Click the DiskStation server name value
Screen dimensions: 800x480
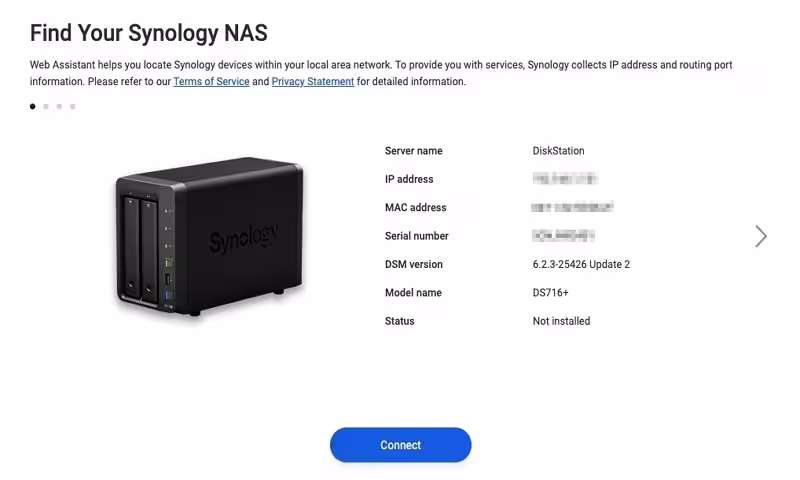pyautogui.click(x=558, y=151)
